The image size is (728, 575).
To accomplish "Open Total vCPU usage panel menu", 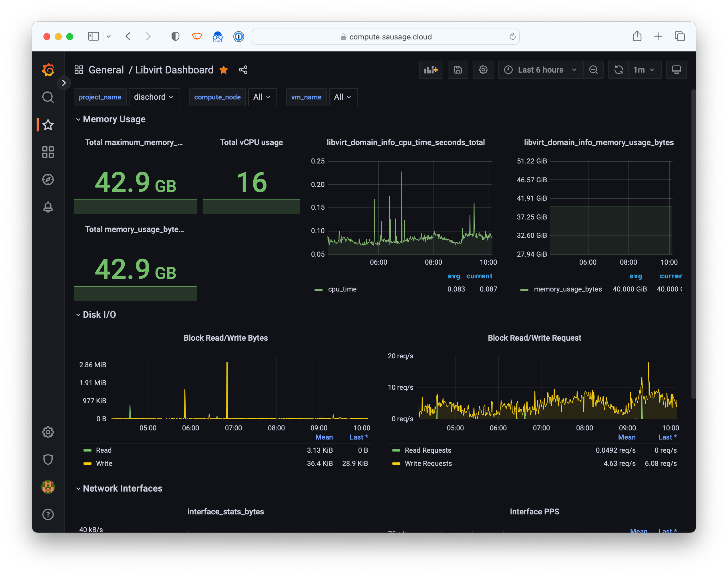I will [x=251, y=142].
